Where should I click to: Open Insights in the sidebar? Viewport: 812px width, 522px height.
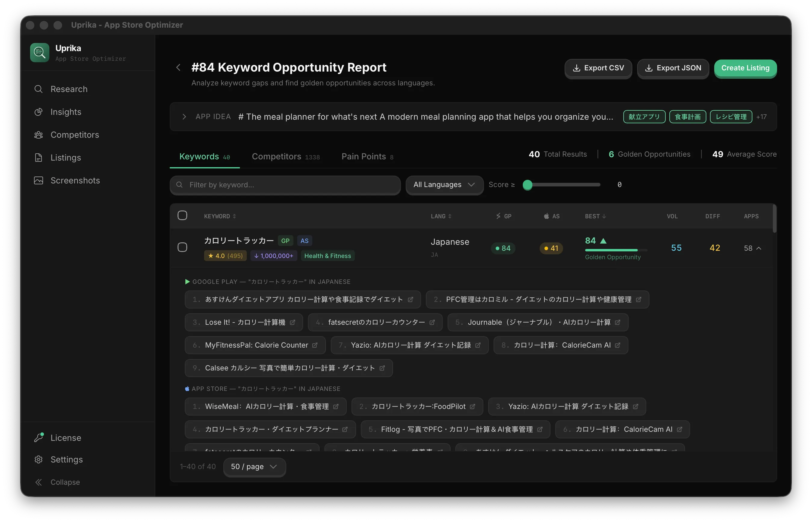[x=88, y=112]
